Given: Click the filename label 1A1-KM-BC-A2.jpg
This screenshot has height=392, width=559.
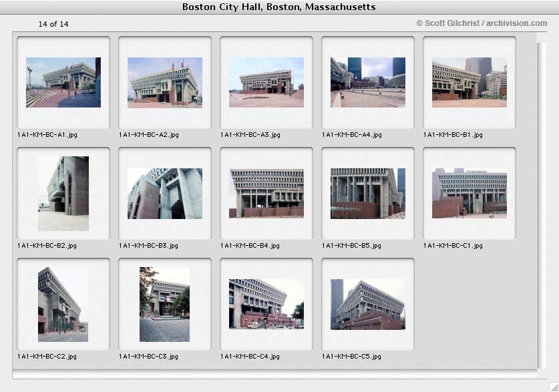Looking at the screenshot, I should tap(149, 135).
